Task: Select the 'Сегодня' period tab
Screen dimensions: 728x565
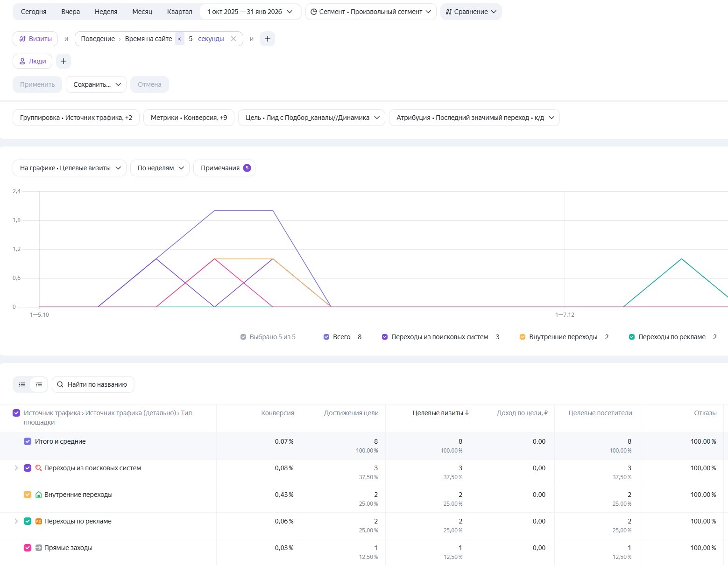Action: coord(34,12)
